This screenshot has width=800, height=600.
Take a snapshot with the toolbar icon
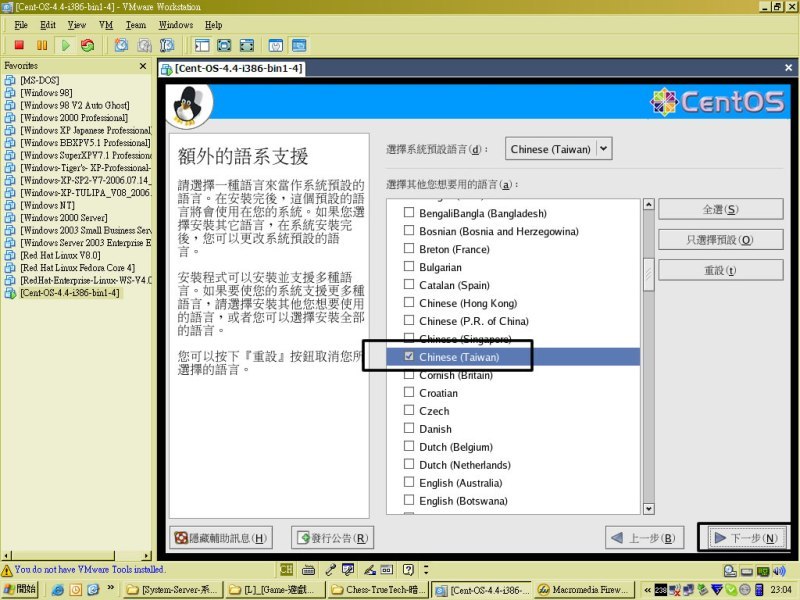pyautogui.click(x=121, y=45)
